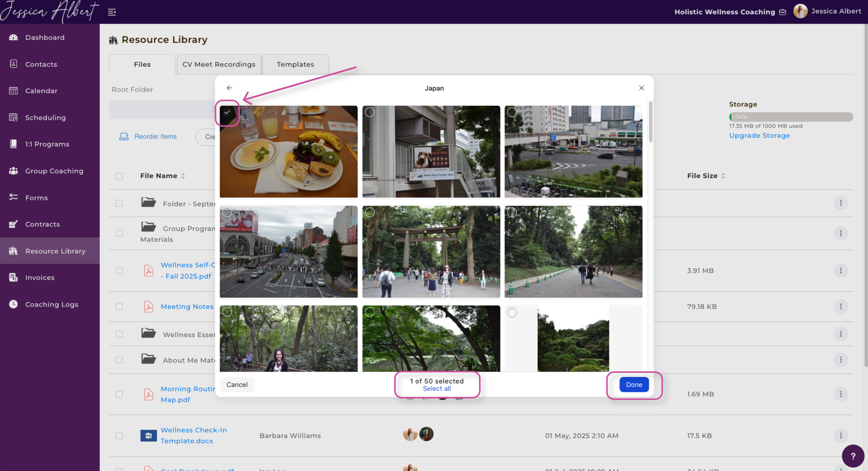Sort by File Name column arrows
The image size is (868, 471).
click(x=183, y=176)
